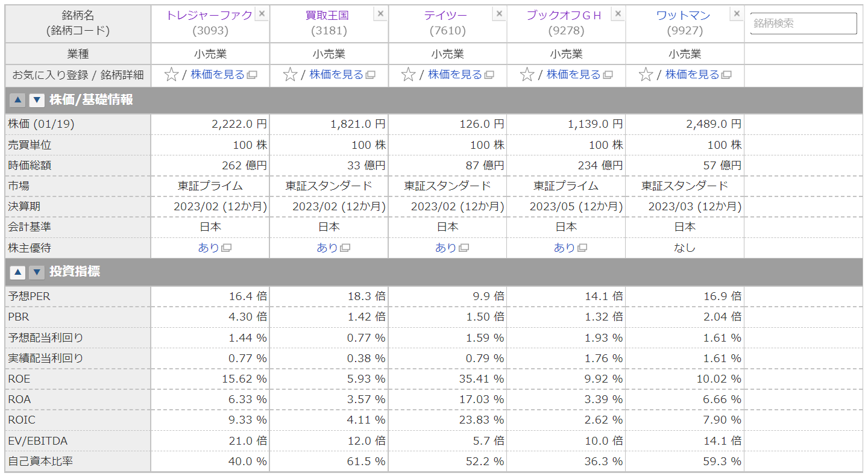
Task: Click down arrow in 株価/基礎情報 header
Action: 37,101
